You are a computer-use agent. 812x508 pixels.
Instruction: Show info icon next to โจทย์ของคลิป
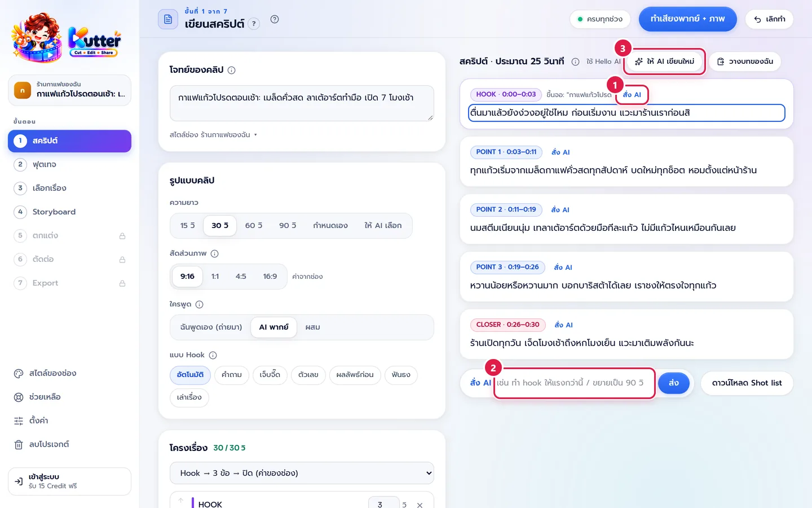tap(231, 71)
